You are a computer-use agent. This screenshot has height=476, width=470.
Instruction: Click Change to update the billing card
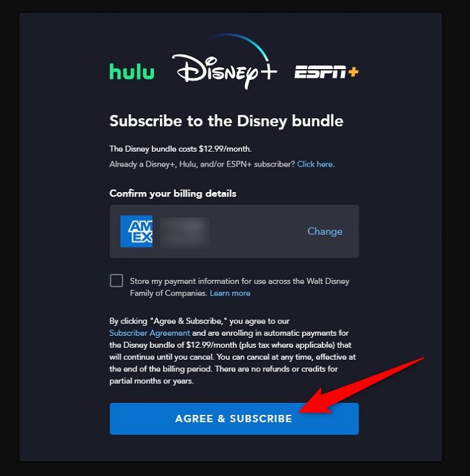click(x=325, y=232)
